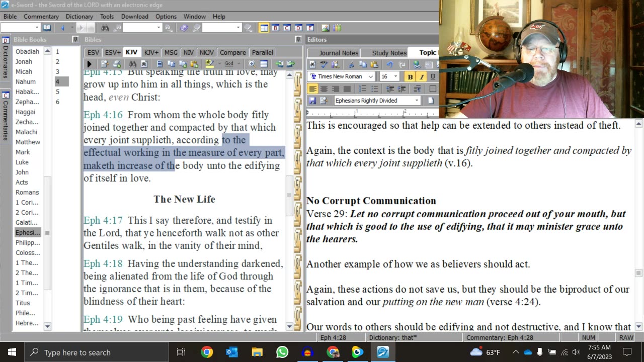Click the Windows taskbar search box
This screenshot has height=362, width=644.
[x=97, y=352]
